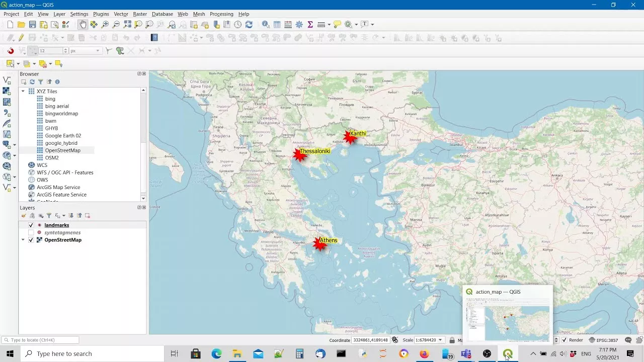Open the map scale dropdown
The width and height of the screenshot is (644, 362).
tap(441, 340)
